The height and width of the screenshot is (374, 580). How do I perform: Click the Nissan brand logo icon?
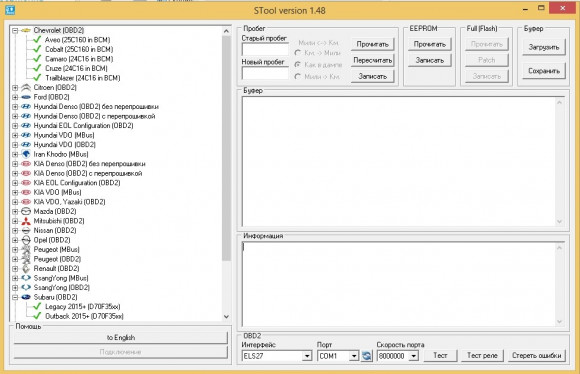(x=26, y=230)
